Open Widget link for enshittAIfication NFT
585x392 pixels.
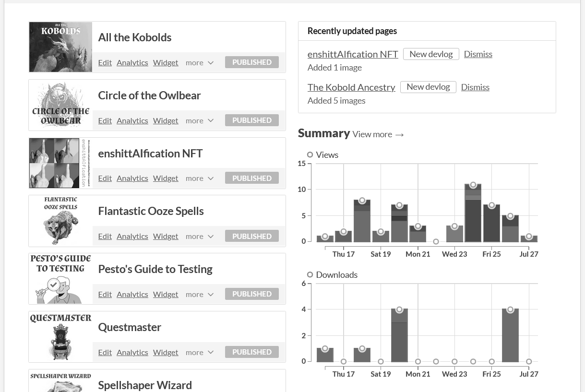tap(166, 178)
